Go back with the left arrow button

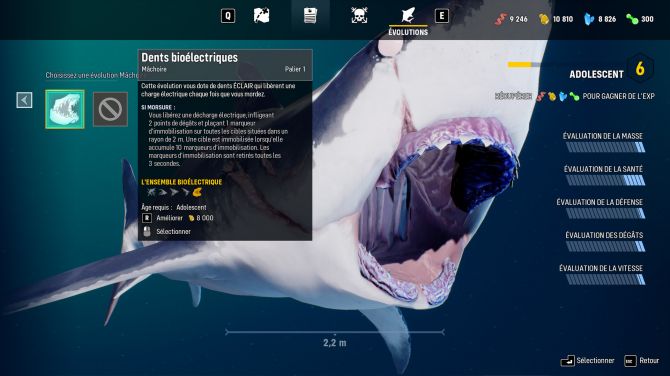[24, 100]
